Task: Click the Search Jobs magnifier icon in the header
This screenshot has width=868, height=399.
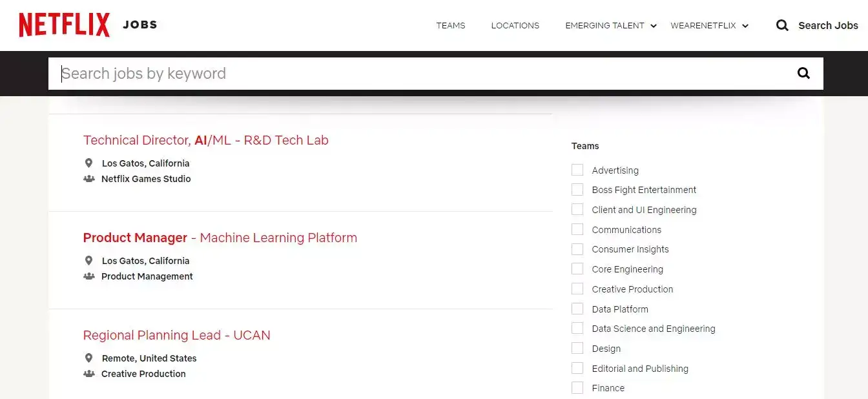Action: (x=782, y=25)
